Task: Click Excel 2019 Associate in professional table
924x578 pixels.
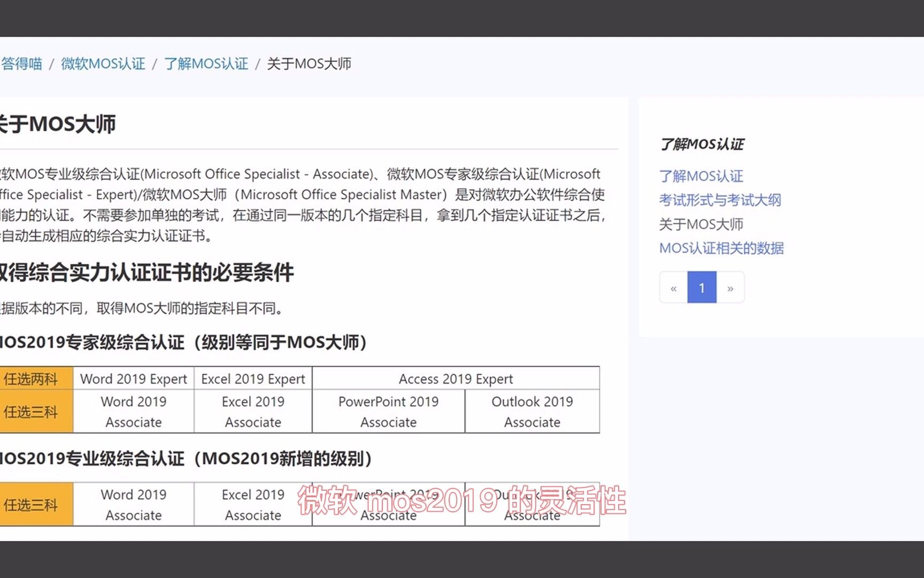Action: pos(253,505)
